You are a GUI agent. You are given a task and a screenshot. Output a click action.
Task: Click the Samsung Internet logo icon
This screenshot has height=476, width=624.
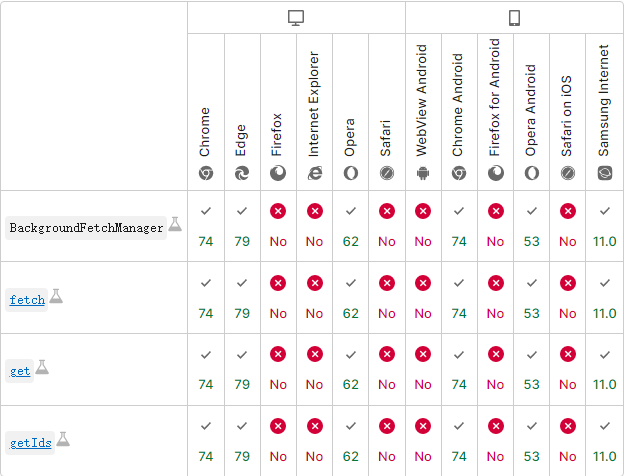(x=604, y=173)
